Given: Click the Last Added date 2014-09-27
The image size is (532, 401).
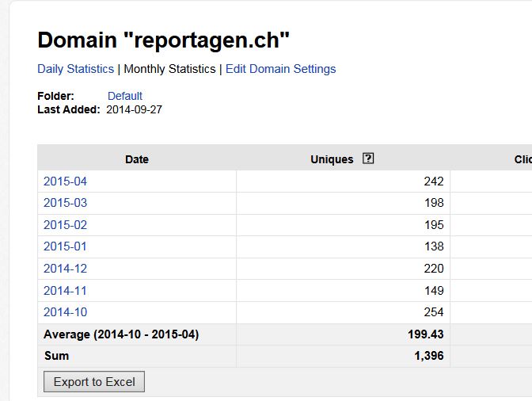Looking at the screenshot, I should pos(134,109).
